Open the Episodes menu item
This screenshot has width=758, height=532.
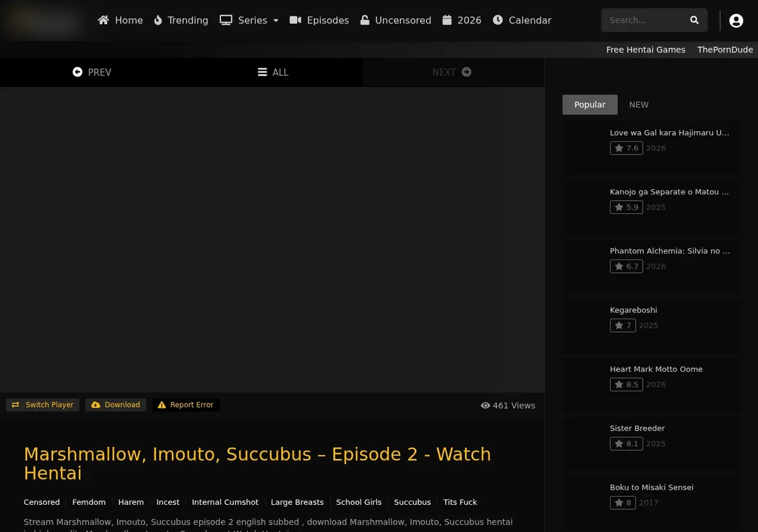[x=319, y=20]
